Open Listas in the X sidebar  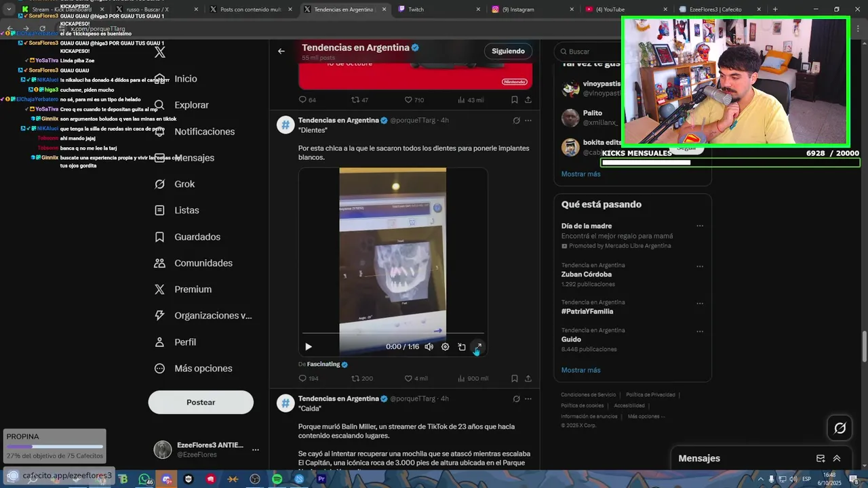176,211
